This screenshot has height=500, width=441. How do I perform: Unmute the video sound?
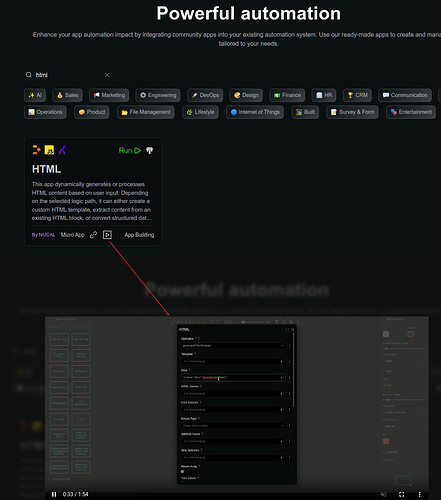[384, 494]
